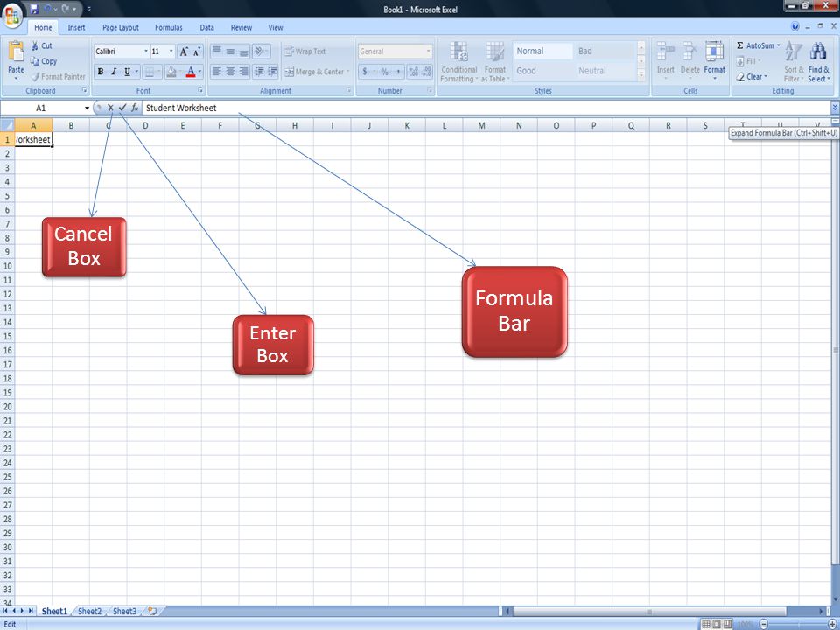Open the Data ribbon tab
The image size is (840, 630).
[206, 28]
